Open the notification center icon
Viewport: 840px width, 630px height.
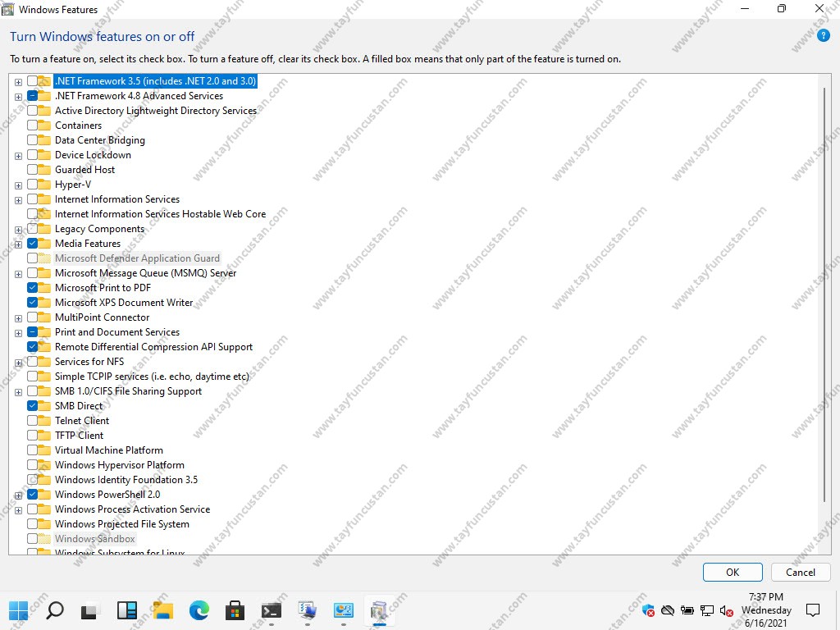click(x=813, y=610)
